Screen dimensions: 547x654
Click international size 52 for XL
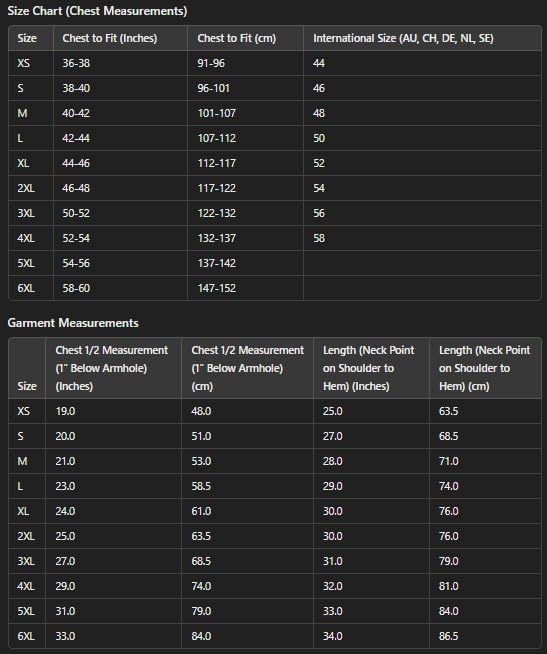point(319,163)
